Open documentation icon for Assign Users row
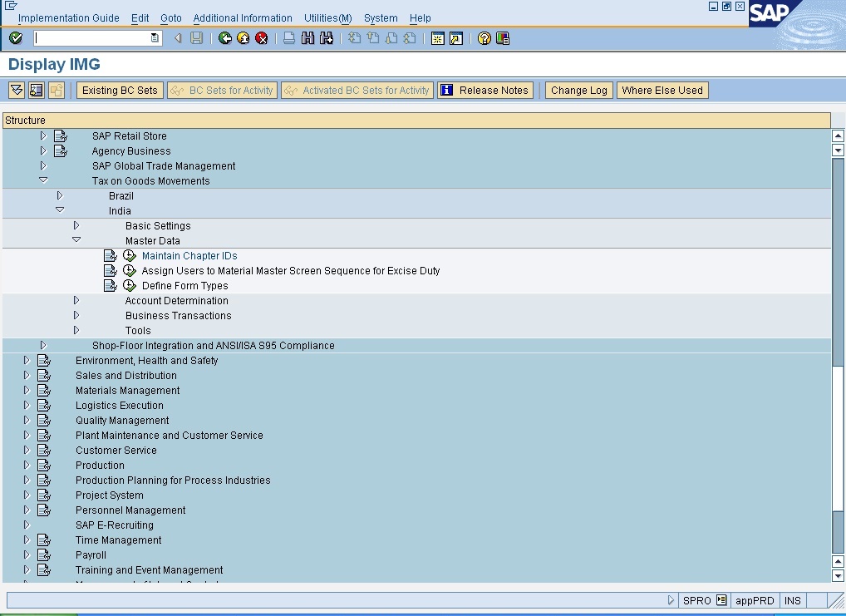The width and height of the screenshot is (846, 616). pos(110,270)
